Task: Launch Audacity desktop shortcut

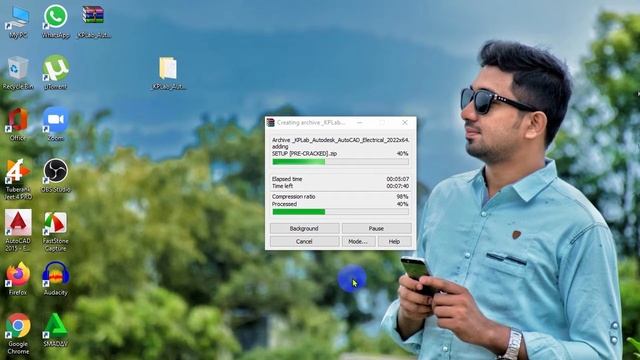Action: (x=56, y=279)
